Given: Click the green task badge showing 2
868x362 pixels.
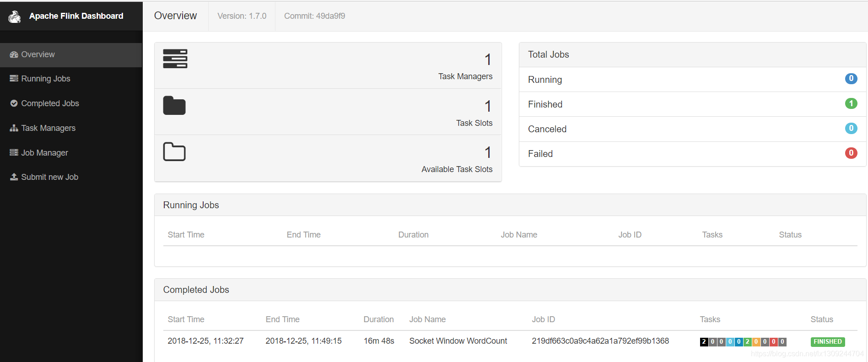Looking at the screenshot, I should pyautogui.click(x=748, y=342).
